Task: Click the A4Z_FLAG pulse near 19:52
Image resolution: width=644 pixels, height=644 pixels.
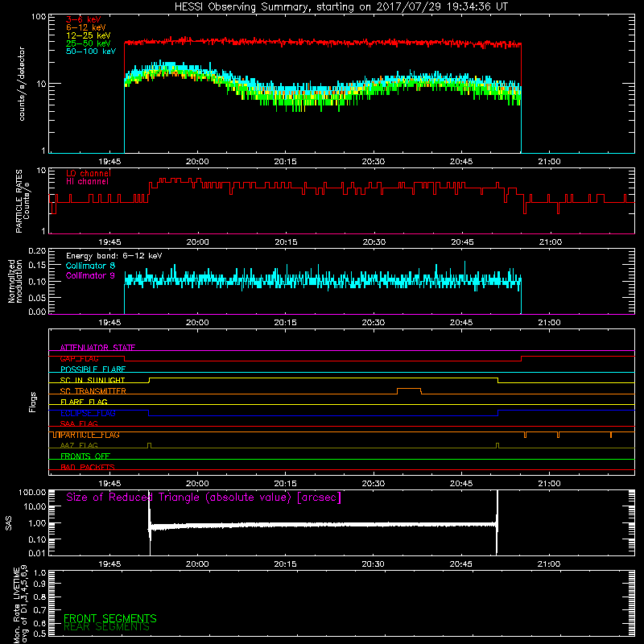Action: click(x=149, y=445)
